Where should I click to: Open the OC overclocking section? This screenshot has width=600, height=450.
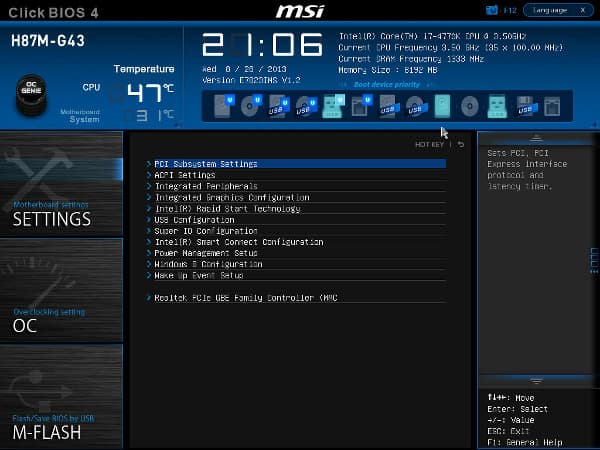coord(61,290)
